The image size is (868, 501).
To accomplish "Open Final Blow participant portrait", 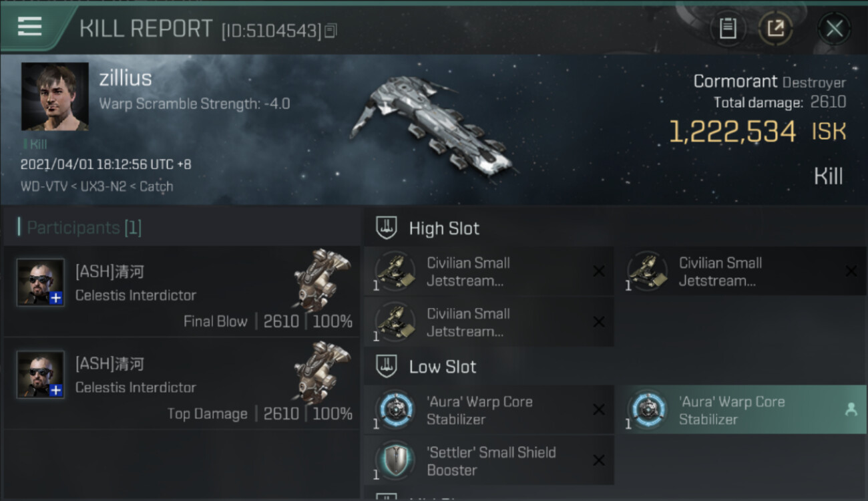I will tap(41, 283).
